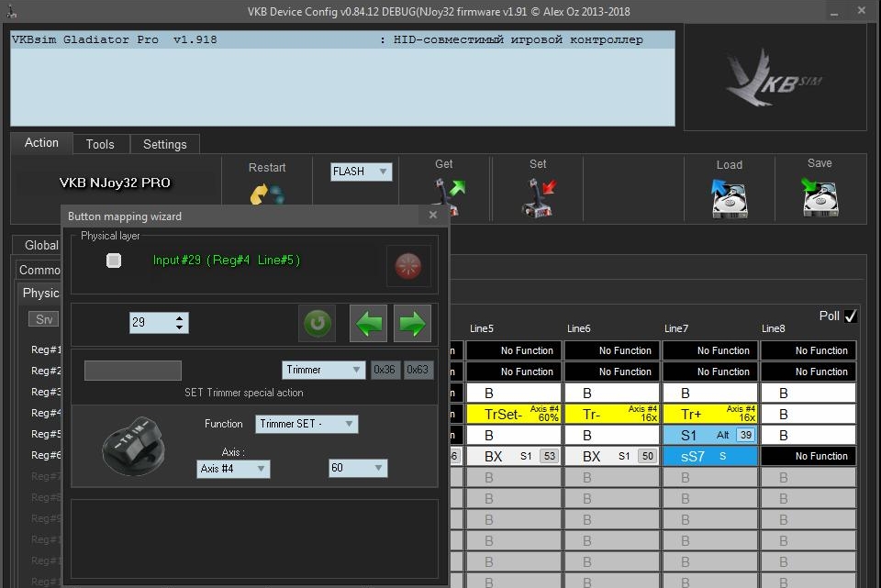Click the 0x36 hex button
This screenshot has width=881, height=588.
(385, 370)
